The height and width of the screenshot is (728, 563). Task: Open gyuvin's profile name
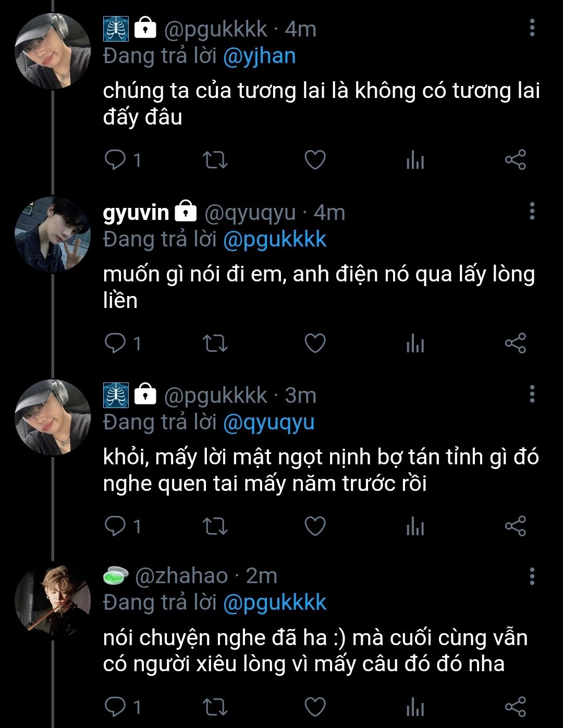pyautogui.click(x=136, y=213)
